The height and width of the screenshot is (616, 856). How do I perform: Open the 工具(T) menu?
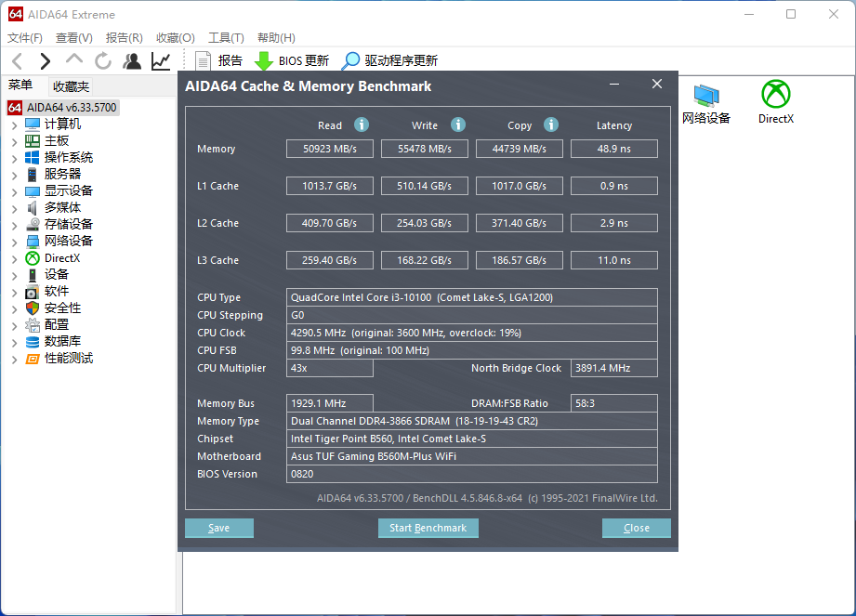[227, 37]
